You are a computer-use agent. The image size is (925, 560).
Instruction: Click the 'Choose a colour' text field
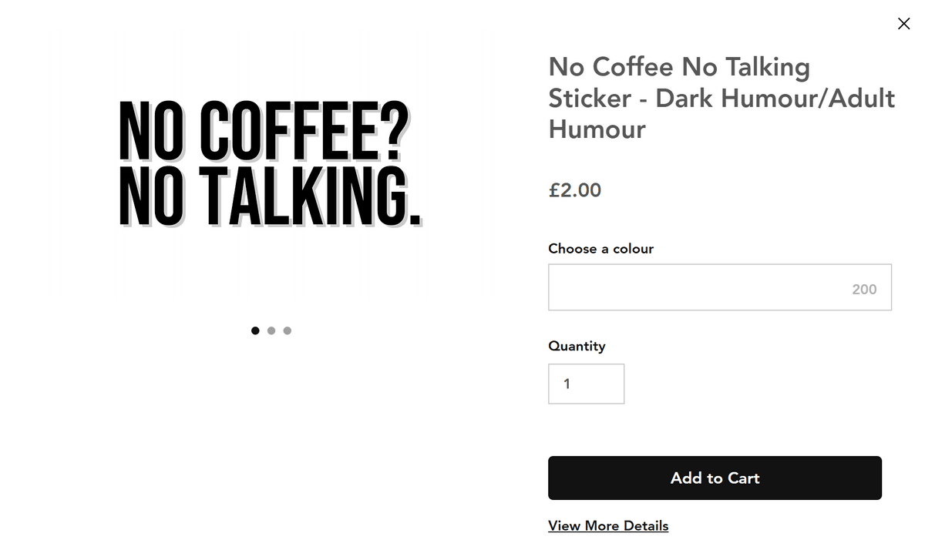tap(694, 287)
